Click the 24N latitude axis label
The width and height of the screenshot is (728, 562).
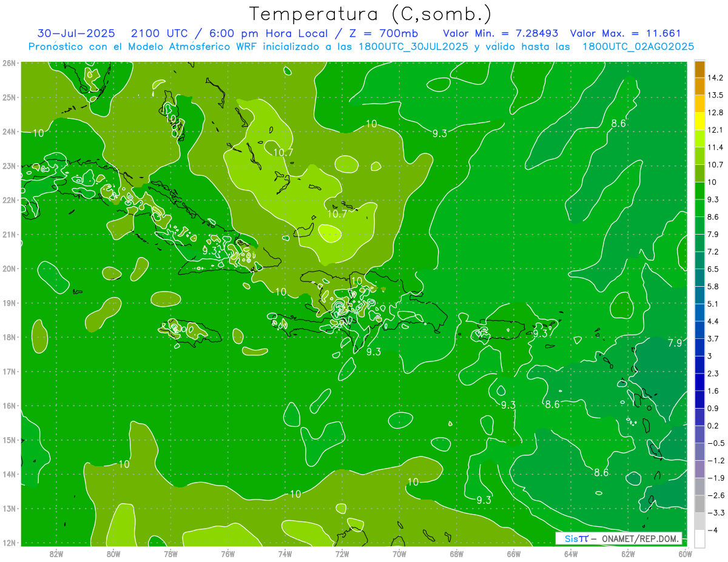click(x=9, y=132)
